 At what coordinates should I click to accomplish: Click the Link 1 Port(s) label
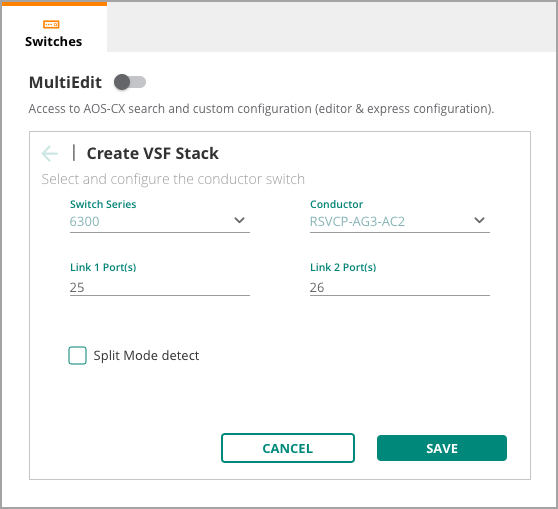[103, 267]
